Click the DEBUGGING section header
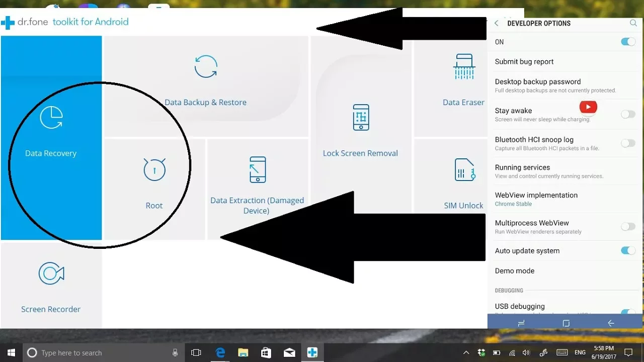This screenshot has width=644, height=362. tap(509, 291)
